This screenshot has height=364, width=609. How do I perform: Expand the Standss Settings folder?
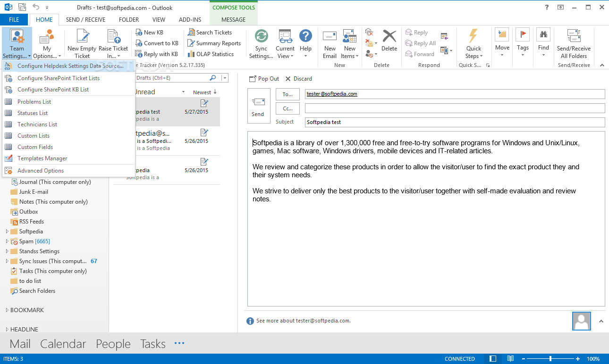coord(7,251)
